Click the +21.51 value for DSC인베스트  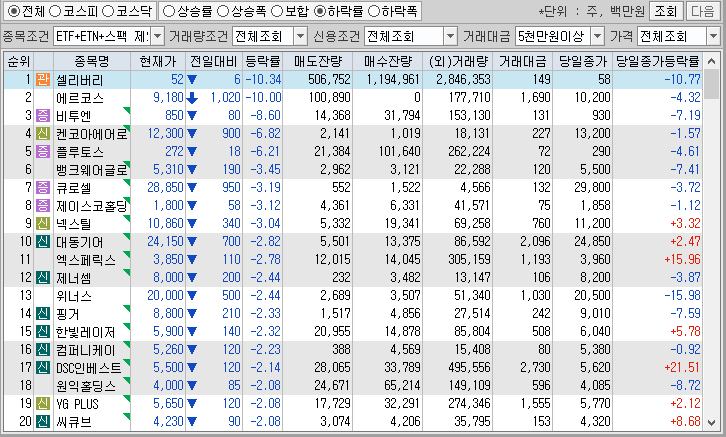(x=682, y=368)
